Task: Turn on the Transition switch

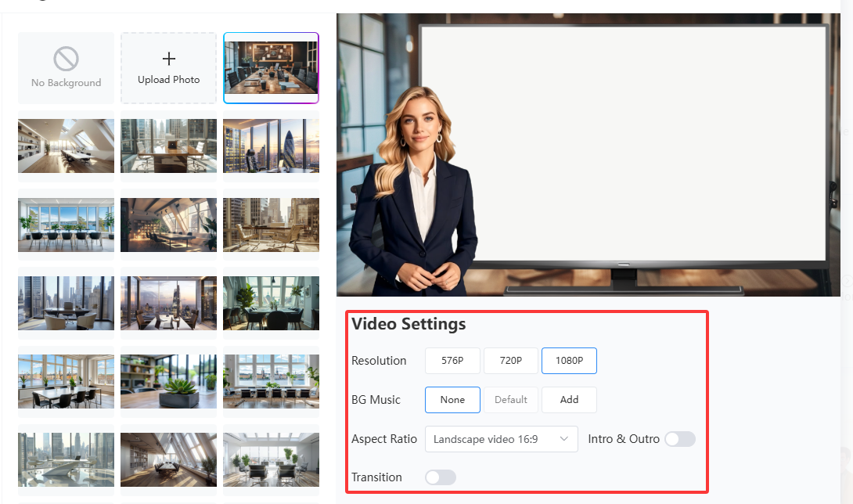Action: pos(440,477)
